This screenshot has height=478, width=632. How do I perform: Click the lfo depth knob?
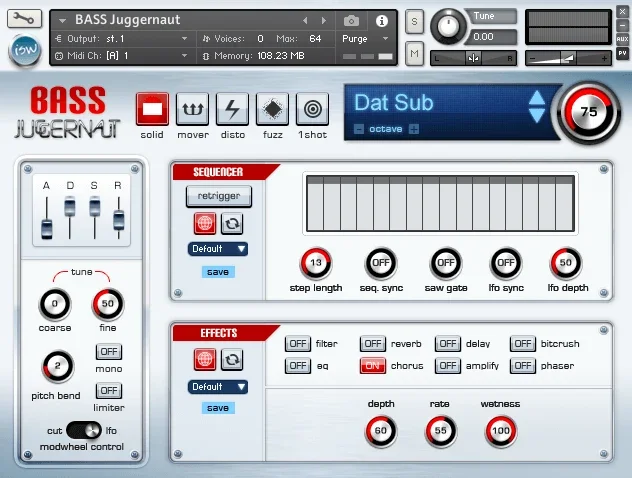[566, 263]
